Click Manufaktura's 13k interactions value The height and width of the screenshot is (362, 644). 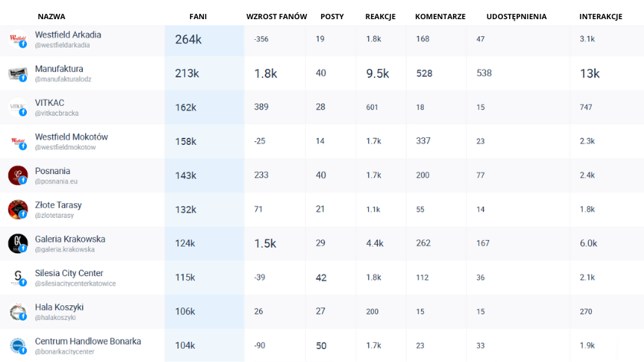(x=590, y=74)
